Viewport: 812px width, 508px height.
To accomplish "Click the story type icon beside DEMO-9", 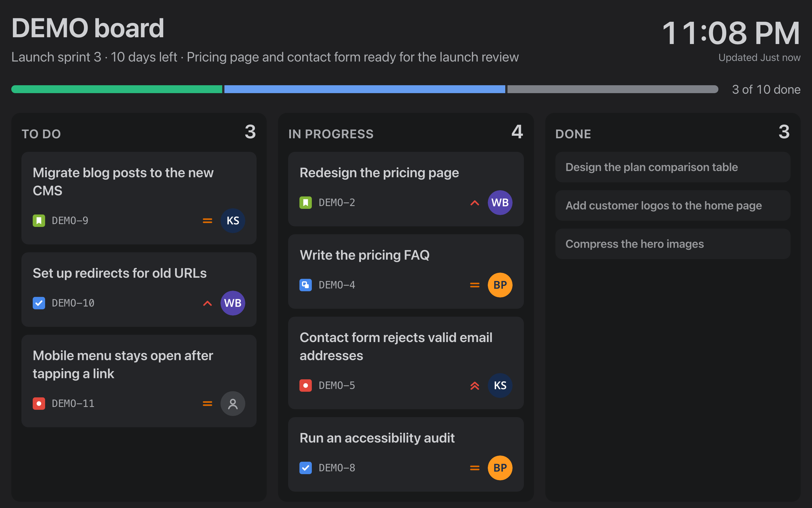I will coord(39,221).
